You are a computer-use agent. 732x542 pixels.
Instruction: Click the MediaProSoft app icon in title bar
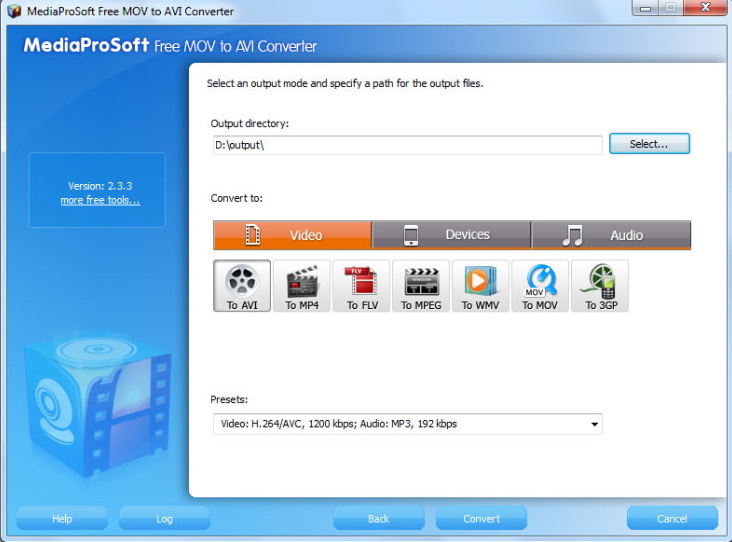coord(14,11)
